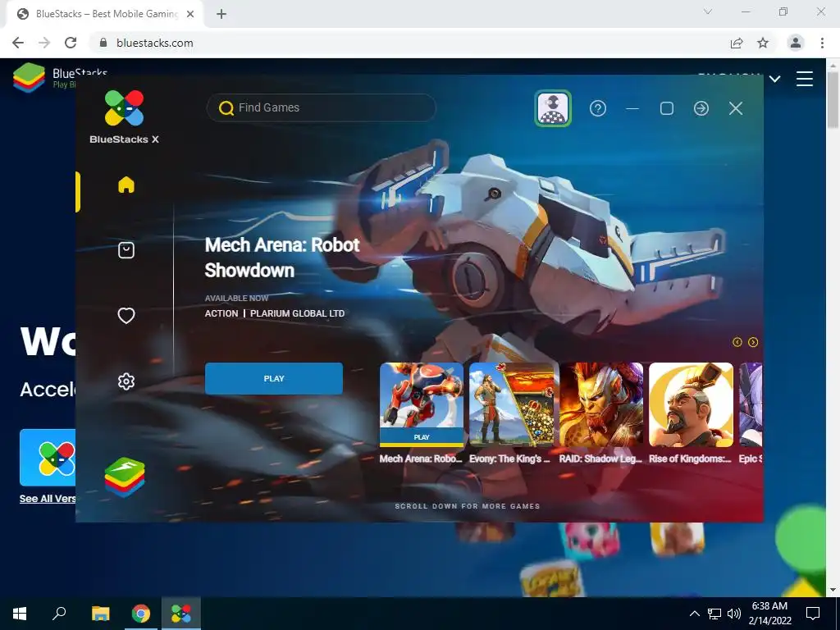The height and width of the screenshot is (630, 840).
Task: Show hidden system tray icons
Action: tap(694, 614)
